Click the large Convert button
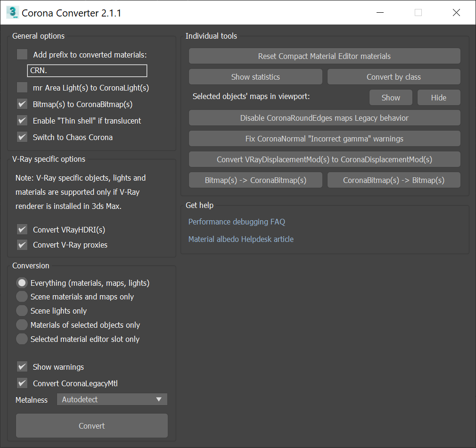Viewport: 476px width, 448px height. [92, 426]
